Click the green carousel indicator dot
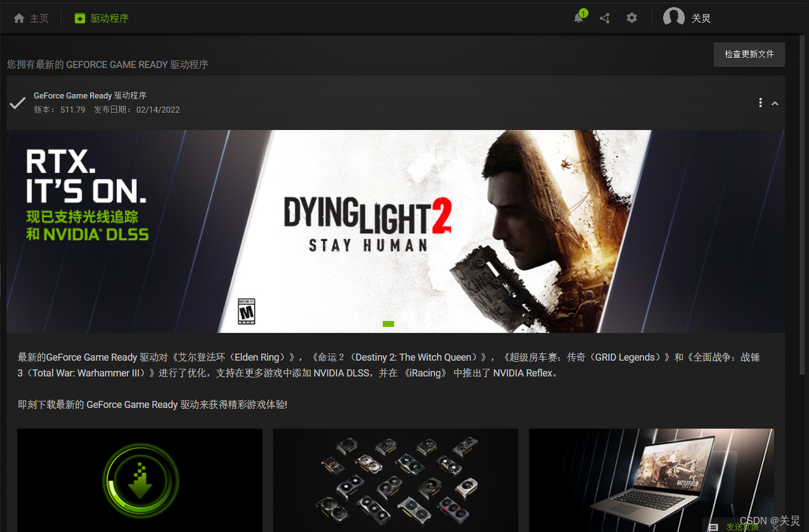This screenshot has width=809, height=532. click(x=388, y=324)
